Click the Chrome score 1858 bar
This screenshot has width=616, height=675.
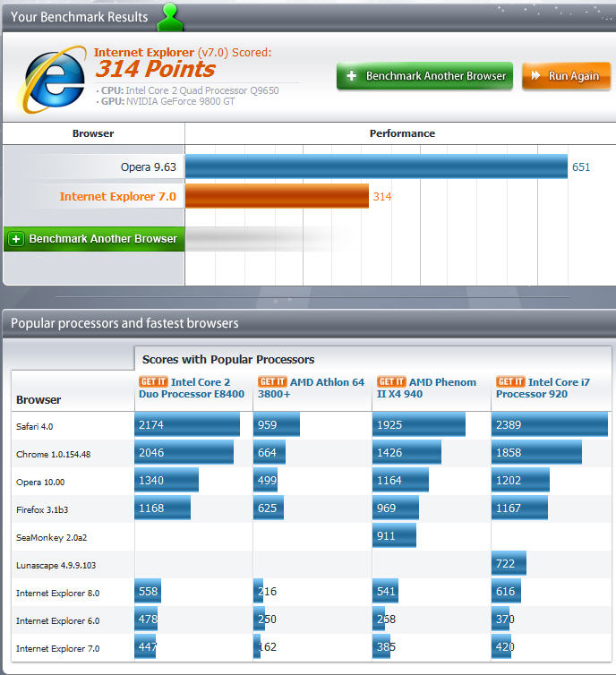537,452
